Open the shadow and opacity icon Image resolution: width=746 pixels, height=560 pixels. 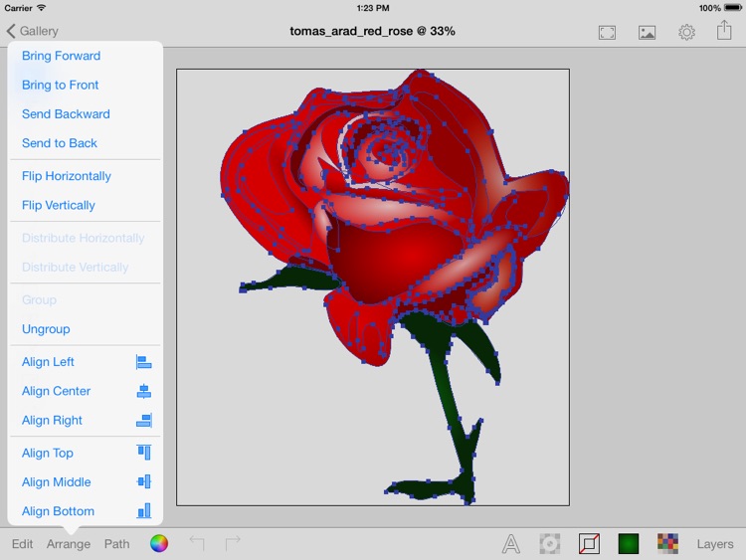(x=549, y=543)
